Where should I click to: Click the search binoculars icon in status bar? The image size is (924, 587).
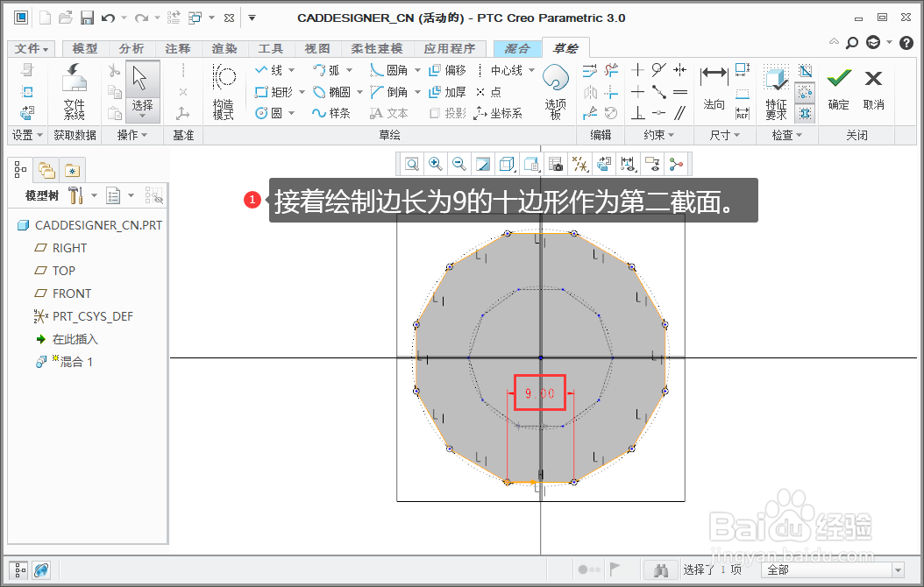coord(661,569)
